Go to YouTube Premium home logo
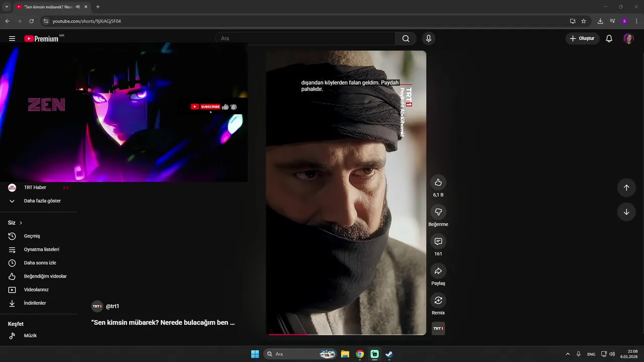The width and height of the screenshot is (644, 362). (41, 39)
